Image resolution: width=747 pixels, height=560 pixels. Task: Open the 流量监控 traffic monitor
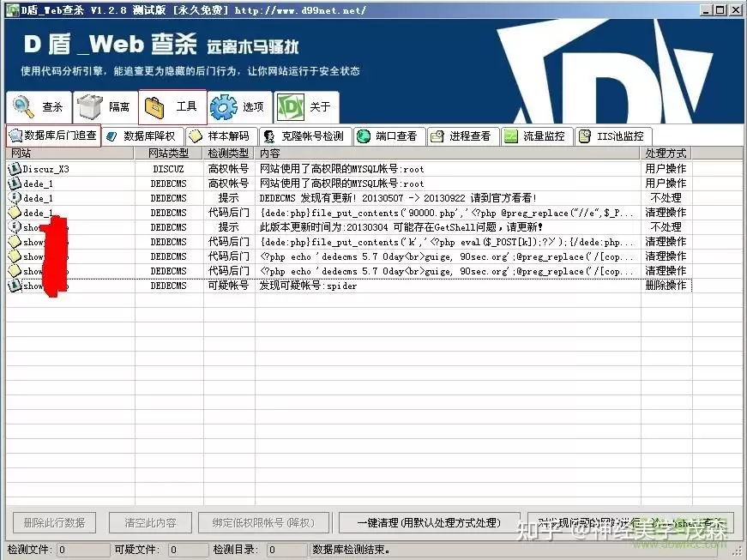pos(537,136)
